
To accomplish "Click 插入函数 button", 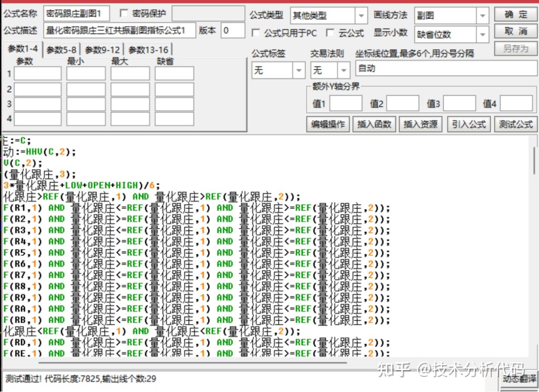I will (374, 124).
